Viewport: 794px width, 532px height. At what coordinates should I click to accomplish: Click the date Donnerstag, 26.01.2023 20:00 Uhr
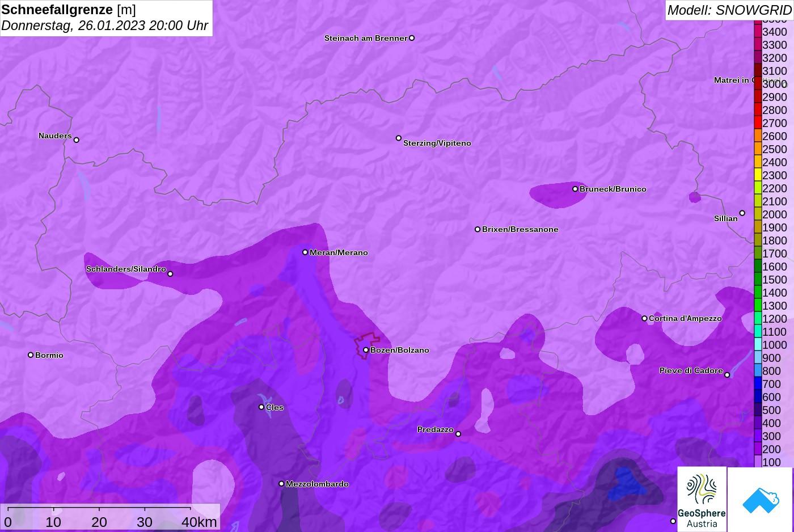(x=105, y=26)
